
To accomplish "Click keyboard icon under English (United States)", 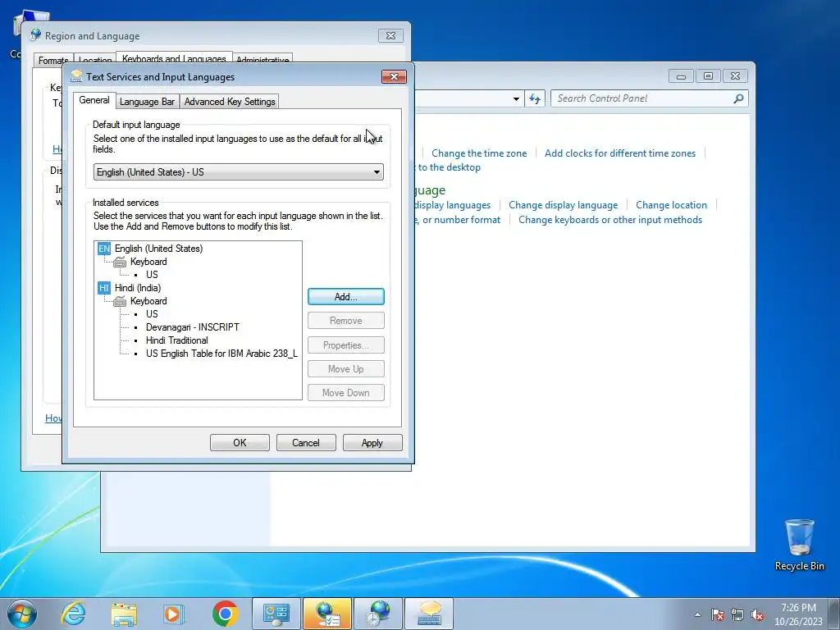I will click(120, 262).
